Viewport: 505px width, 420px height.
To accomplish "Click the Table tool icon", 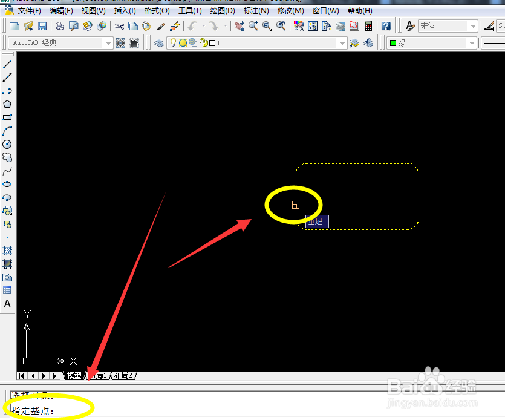I will click(x=7, y=290).
